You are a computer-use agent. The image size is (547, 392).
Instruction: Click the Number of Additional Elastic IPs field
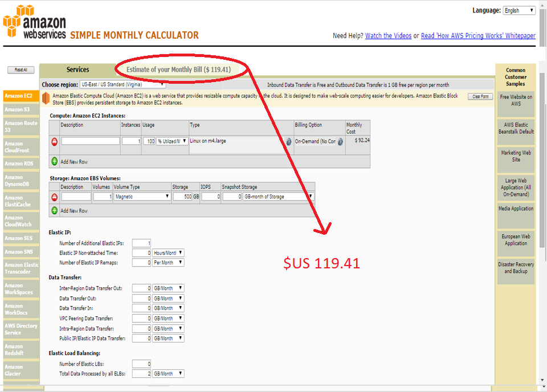[141, 243]
